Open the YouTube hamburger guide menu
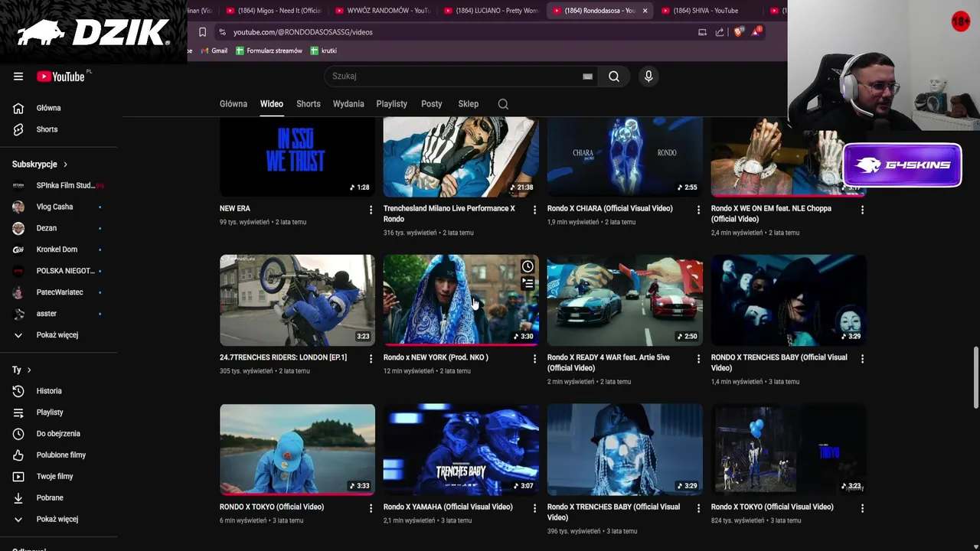Screen dimensions: 980x551 tap(18, 77)
